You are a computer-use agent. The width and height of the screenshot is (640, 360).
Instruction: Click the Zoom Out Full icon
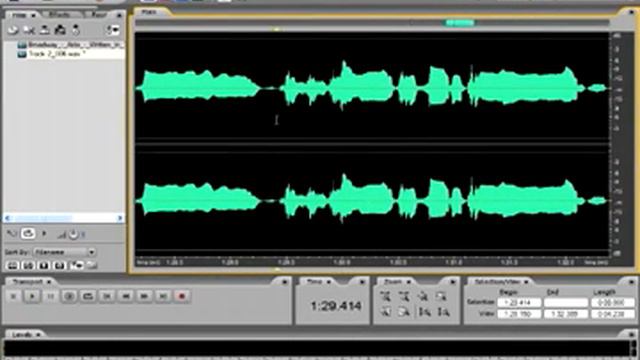(423, 296)
